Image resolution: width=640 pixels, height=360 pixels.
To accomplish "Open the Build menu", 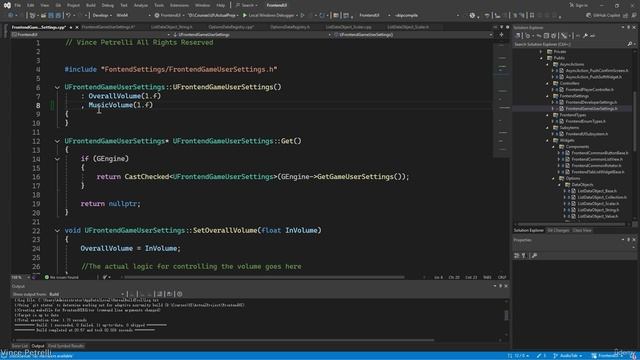I will coord(91,5).
